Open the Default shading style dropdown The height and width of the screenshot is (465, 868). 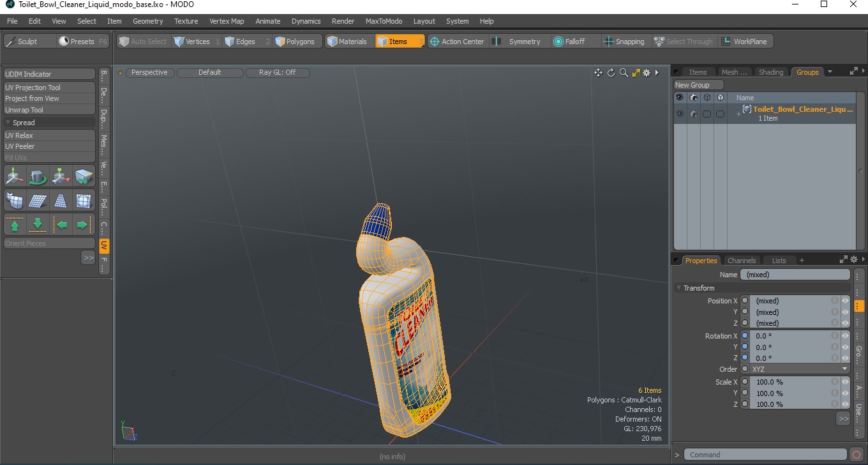point(209,73)
